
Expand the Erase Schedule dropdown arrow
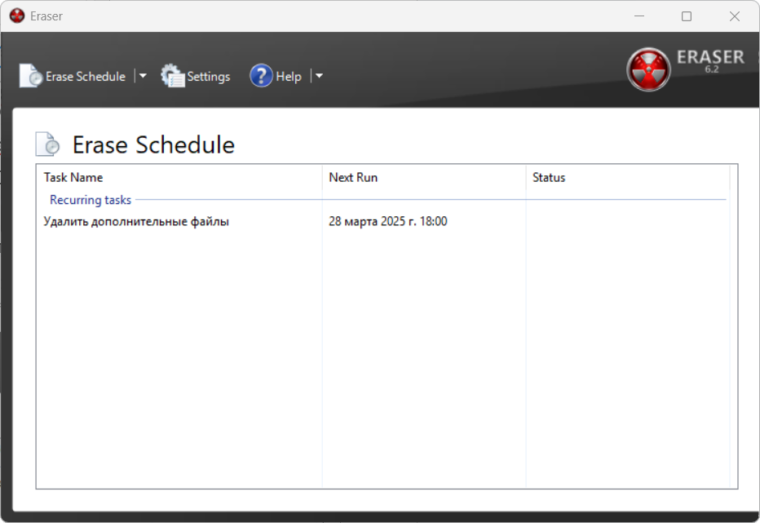[142, 76]
